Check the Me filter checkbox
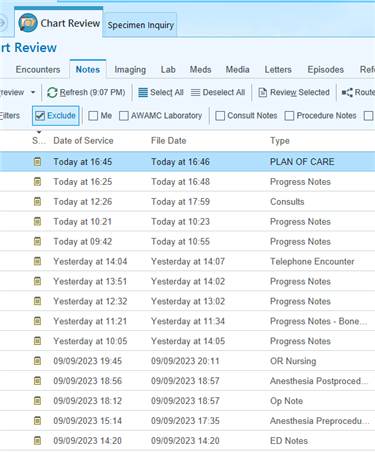This screenshot has width=375, height=453. [x=93, y=116]
